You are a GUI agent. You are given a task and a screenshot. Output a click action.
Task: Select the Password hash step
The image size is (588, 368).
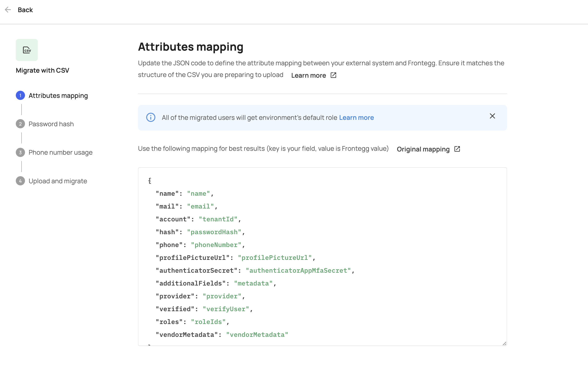tap(51, 124)
